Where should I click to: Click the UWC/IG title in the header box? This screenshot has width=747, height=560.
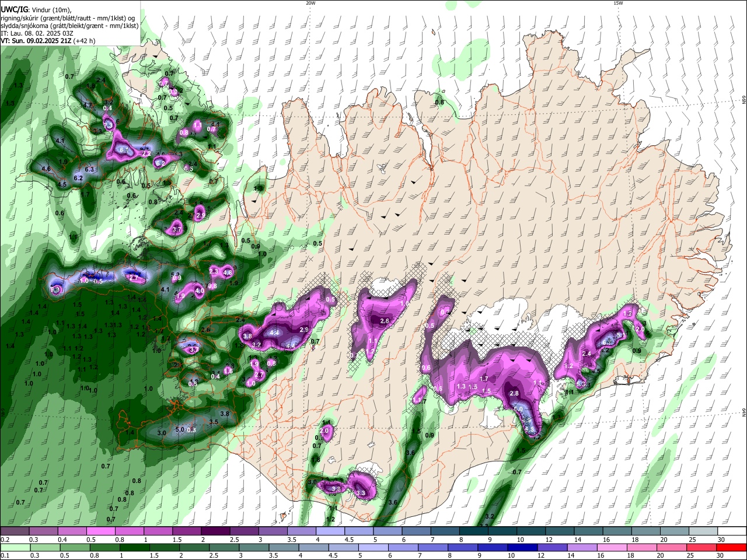point(15,10)
